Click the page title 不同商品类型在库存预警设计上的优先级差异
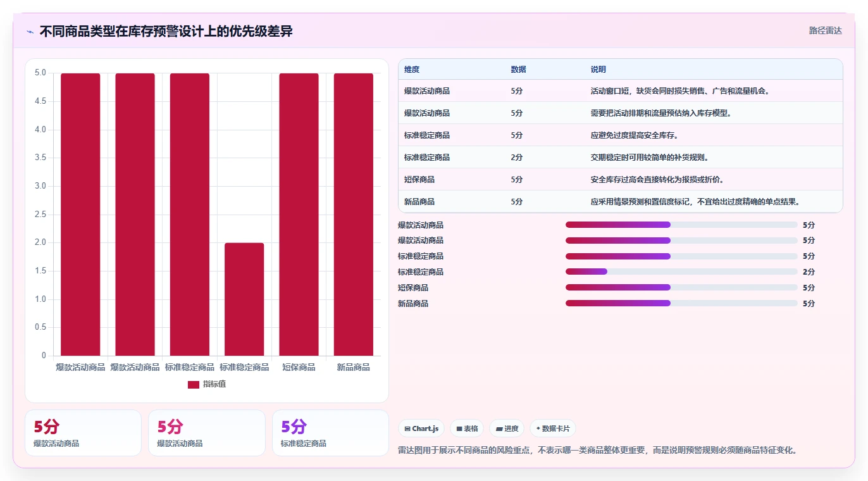 pos(166,32)
